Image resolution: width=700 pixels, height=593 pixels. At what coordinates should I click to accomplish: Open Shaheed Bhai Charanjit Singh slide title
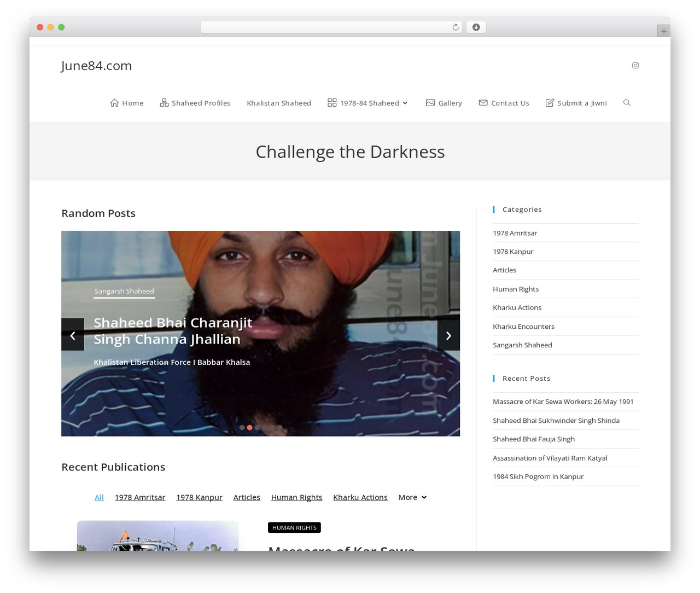[173, 330]
